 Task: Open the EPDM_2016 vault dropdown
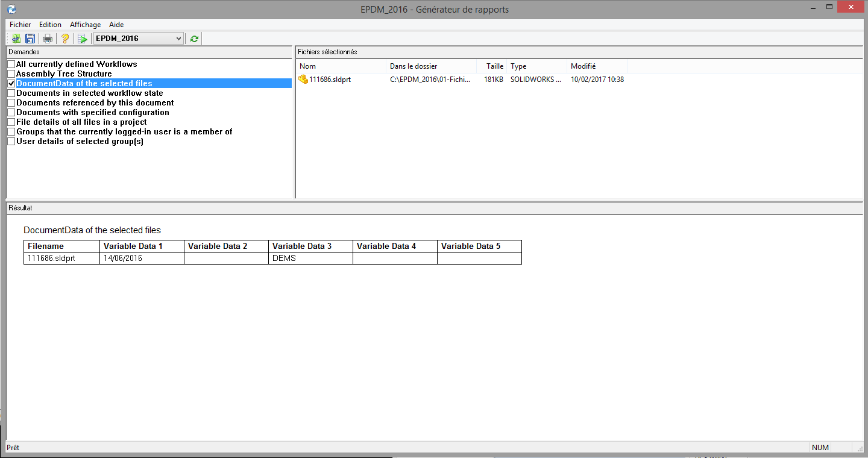[138, 39]
